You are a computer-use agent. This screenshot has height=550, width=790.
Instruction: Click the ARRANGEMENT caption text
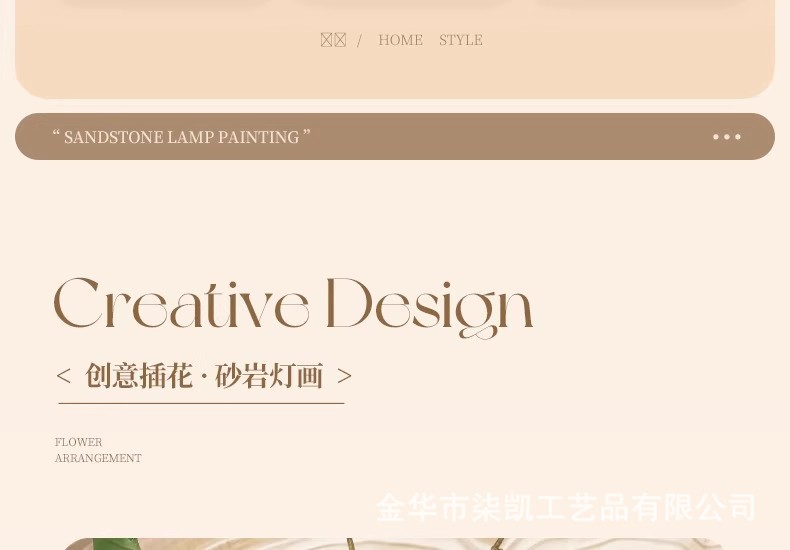(98, 458)
